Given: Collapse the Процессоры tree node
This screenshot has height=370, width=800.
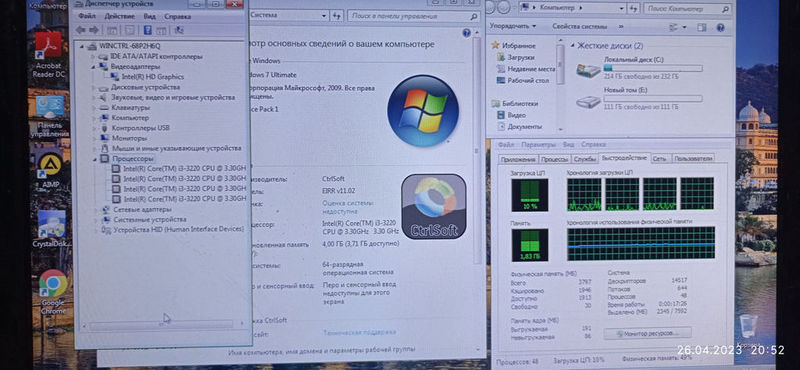Looking at the screenshot, I should [94, 159].
